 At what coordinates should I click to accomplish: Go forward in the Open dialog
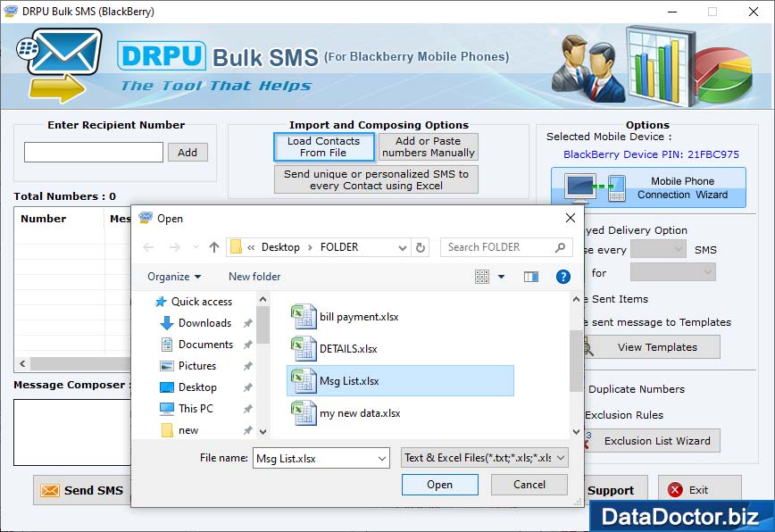(174, 247)
